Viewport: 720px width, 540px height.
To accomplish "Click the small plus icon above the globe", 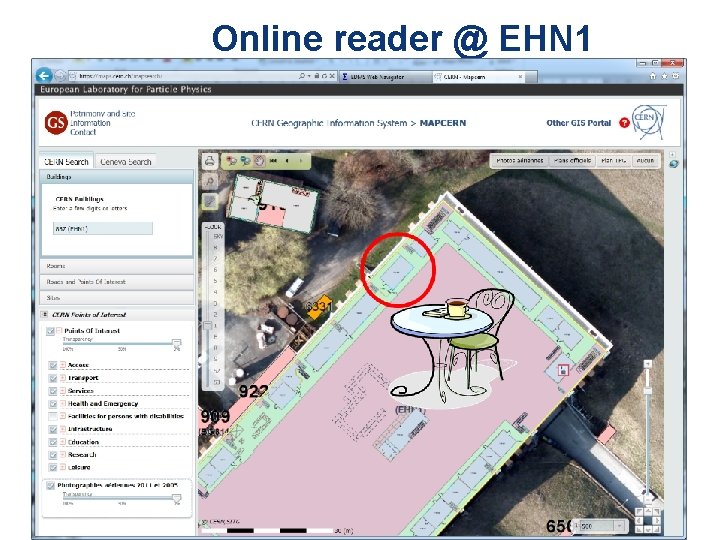I will [672, 155].
